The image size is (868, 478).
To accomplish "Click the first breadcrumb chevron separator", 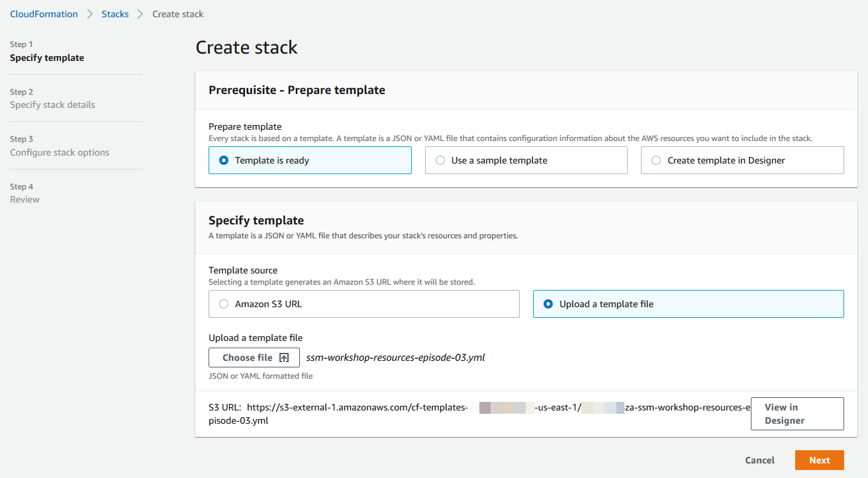I will coord(90,14).
